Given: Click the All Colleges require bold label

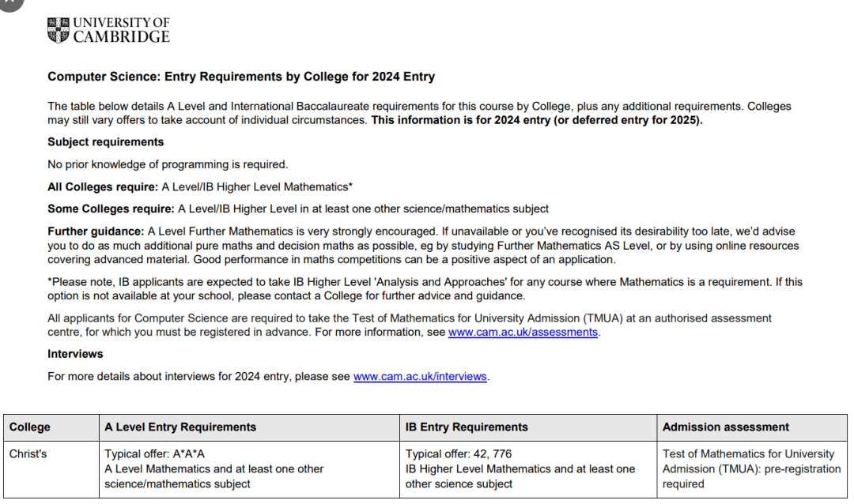Looking at the screenshot, I should tap(102, 187).
